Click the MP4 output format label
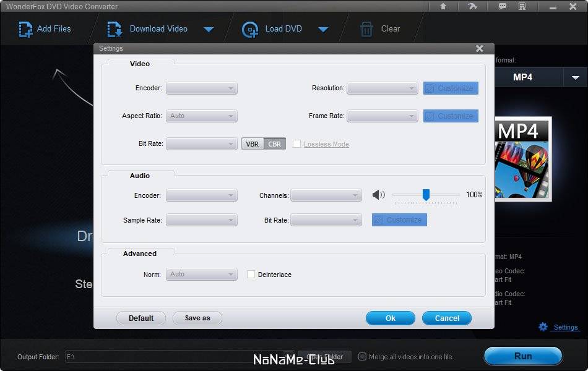The image size is (588, 371). 522,77
